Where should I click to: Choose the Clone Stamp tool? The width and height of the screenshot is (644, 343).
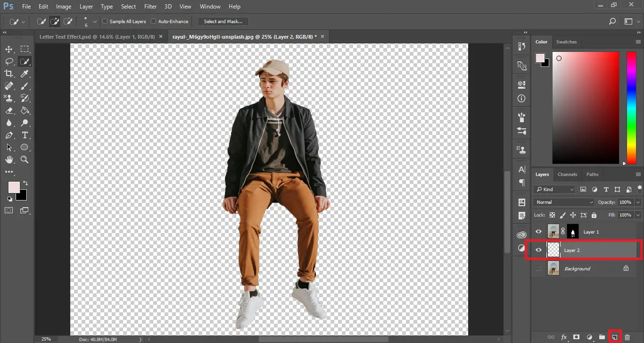click(x=9, y=98)
